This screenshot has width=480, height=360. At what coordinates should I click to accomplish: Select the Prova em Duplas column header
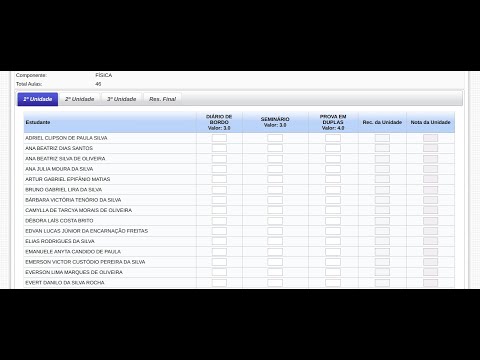tap(333, 122)
